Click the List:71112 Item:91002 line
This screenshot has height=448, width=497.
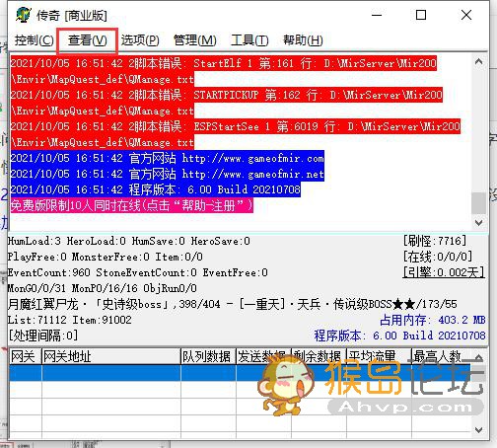coord(70,320)
